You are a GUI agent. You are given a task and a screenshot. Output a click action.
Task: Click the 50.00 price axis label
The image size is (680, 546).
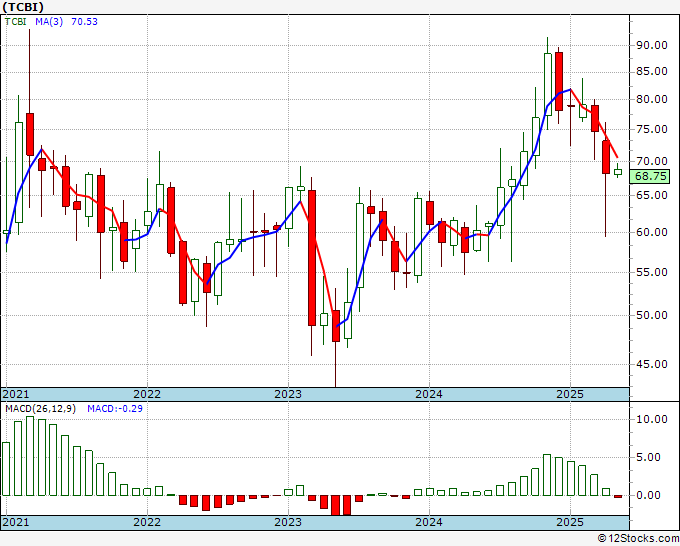[651, 315]
